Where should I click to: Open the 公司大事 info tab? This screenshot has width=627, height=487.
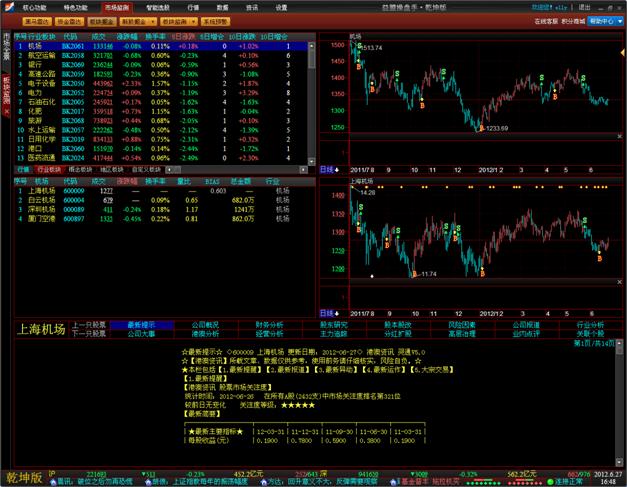[x=142, y=333]
